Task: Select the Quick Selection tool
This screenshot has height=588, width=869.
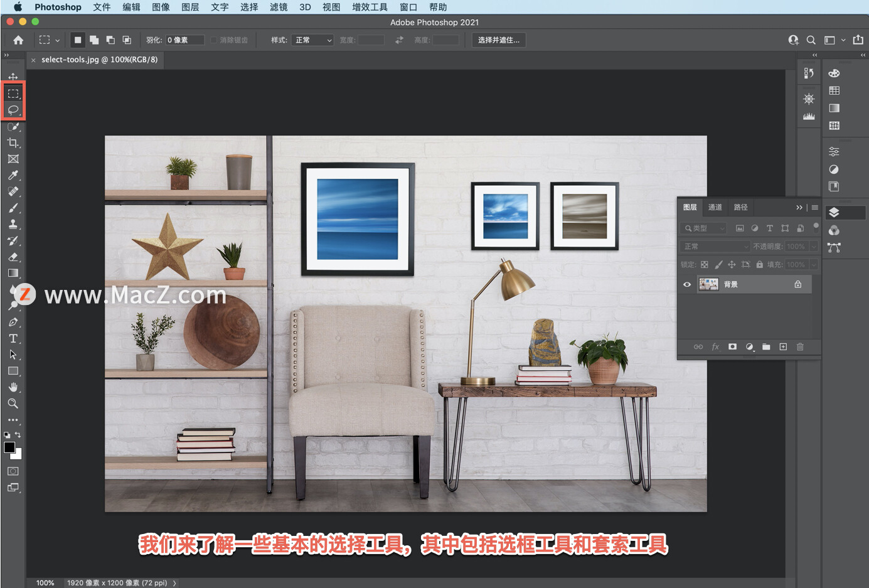Action: click(x=13, y=126)
